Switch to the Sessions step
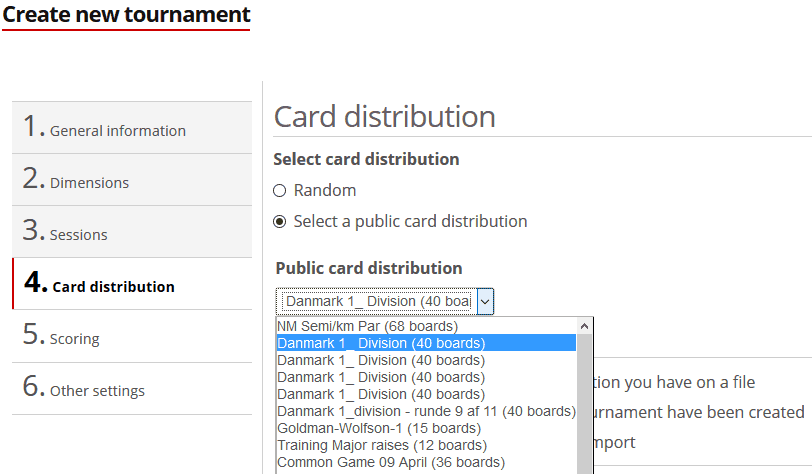 point(79,234)
